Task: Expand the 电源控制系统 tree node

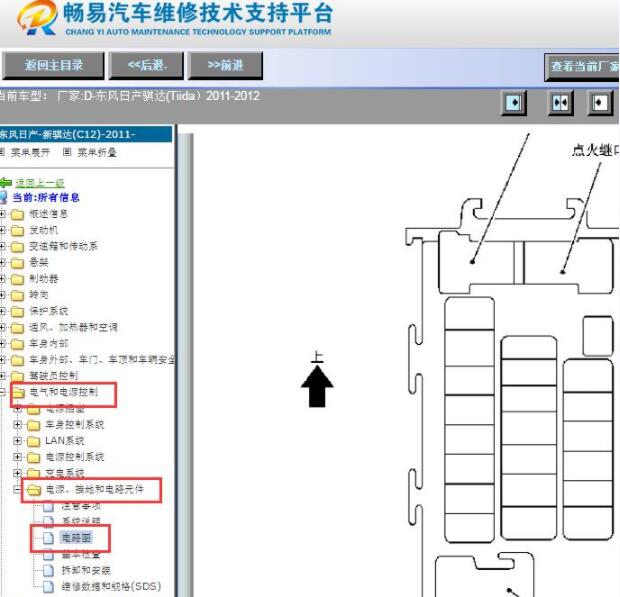Action: click(17, 457)
